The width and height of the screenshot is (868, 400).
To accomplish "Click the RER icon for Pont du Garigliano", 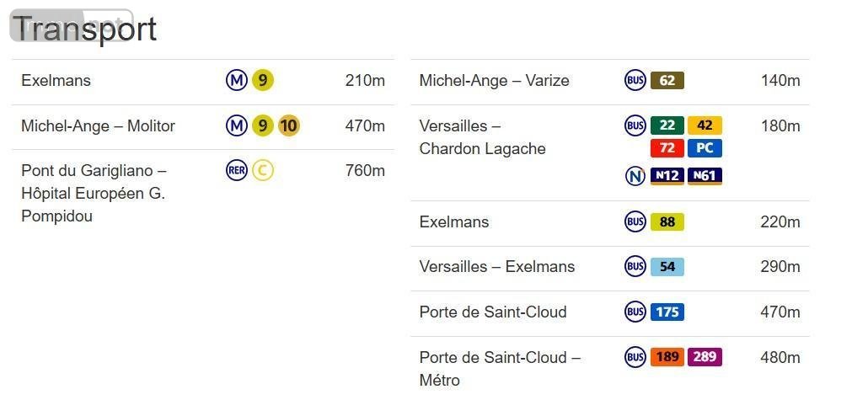I will 237,171.
